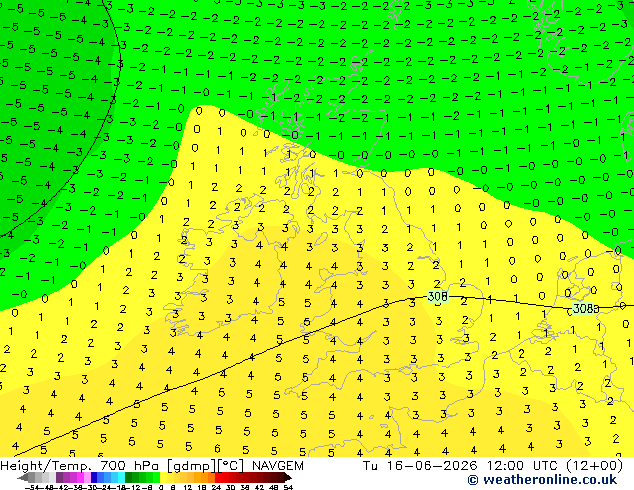
Task: Click the date 'Tu 16-06-2026 12:00 UTC'
Action: pyautogui.click(x=463, y=466)
